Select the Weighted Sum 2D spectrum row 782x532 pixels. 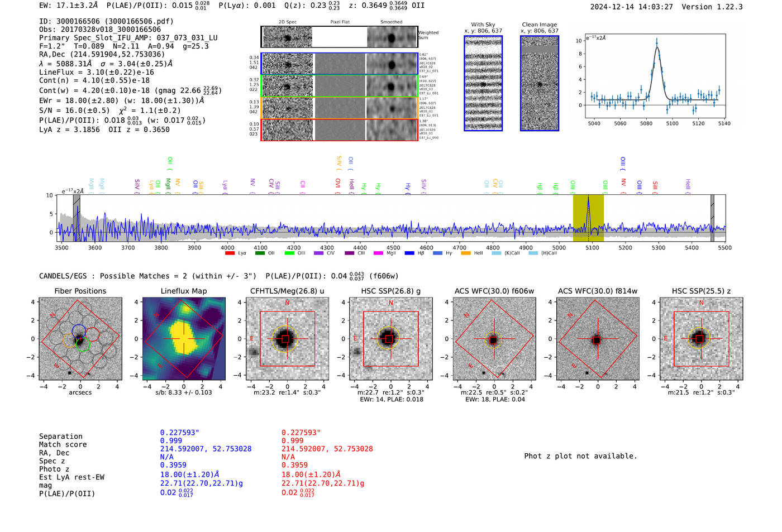click(340, 37)
